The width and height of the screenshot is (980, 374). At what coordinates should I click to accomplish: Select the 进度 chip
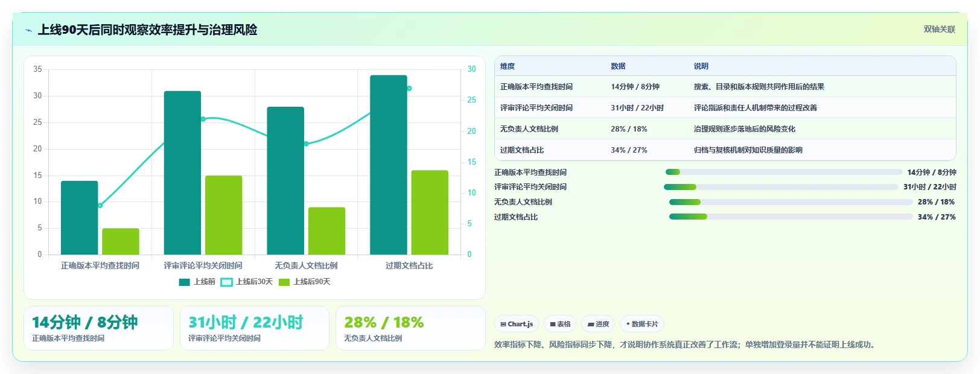[598, 324]
